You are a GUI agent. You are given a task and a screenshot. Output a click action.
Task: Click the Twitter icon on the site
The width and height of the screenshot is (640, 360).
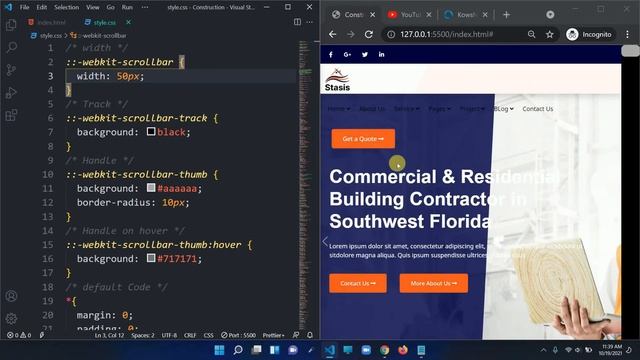click(364, 54)
